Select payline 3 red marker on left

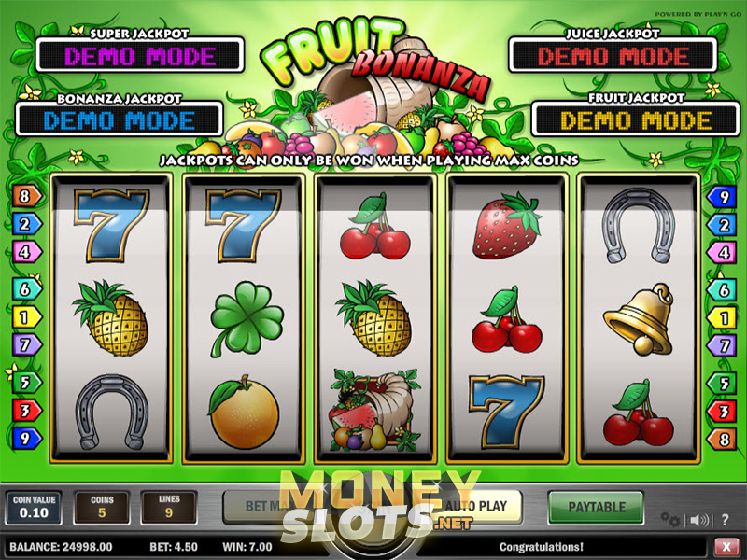26,410
